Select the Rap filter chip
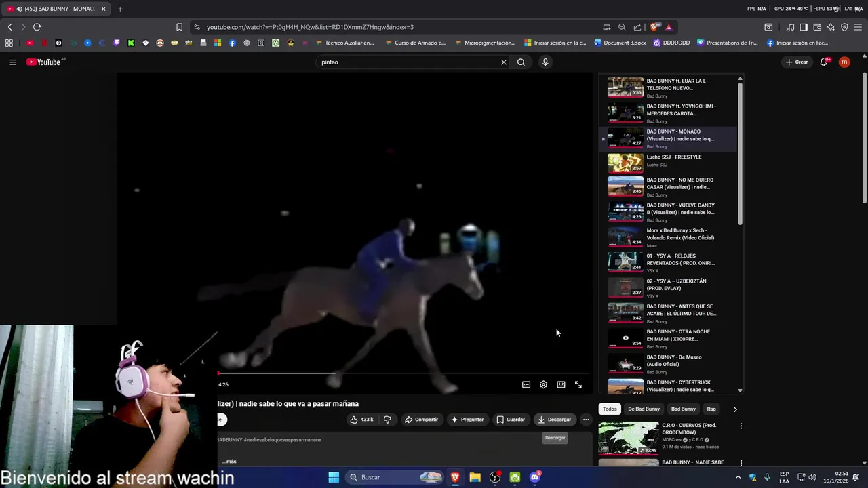868x488 pixels. click(x=711, y=409)
